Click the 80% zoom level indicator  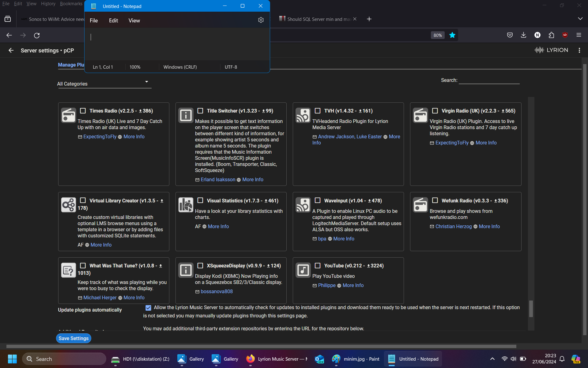[438, 35]
